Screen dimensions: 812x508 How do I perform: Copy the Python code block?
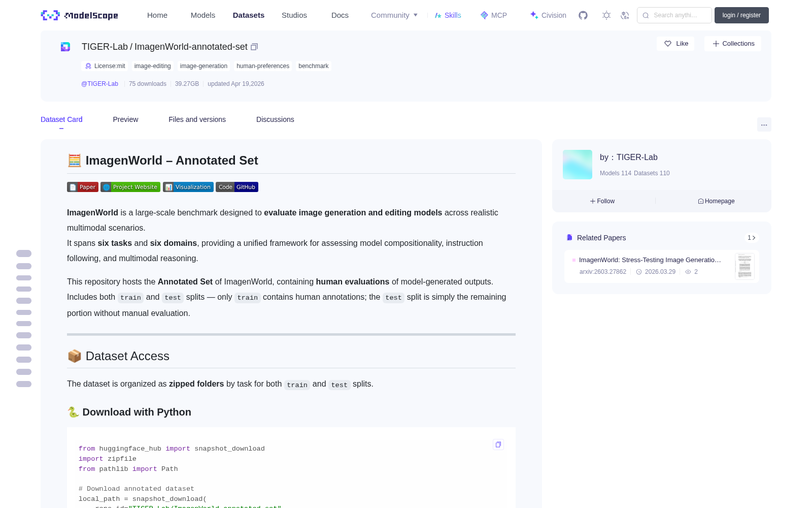click(x=498, y=444)
